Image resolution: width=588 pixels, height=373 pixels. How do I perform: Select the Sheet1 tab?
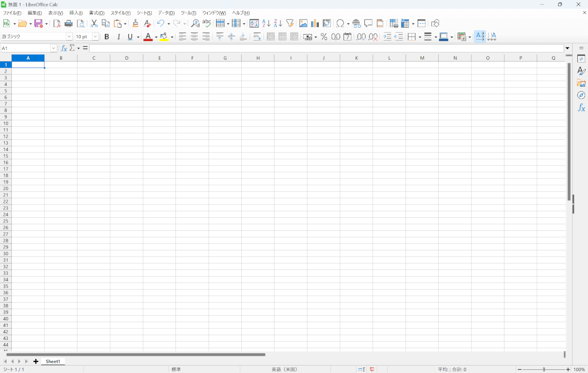[x=53, y=361]
